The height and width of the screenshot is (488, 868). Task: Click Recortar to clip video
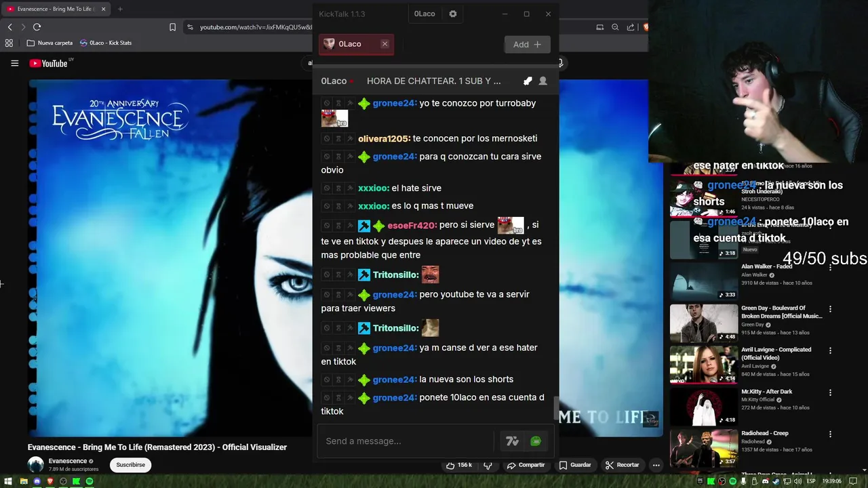[x=623, y=465]
